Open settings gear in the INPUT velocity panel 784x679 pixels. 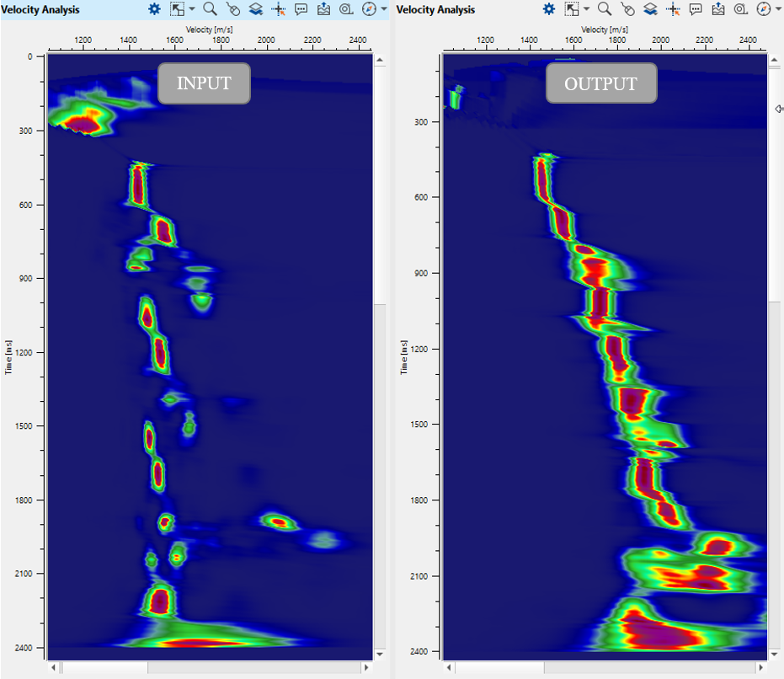tap(154, 9)
